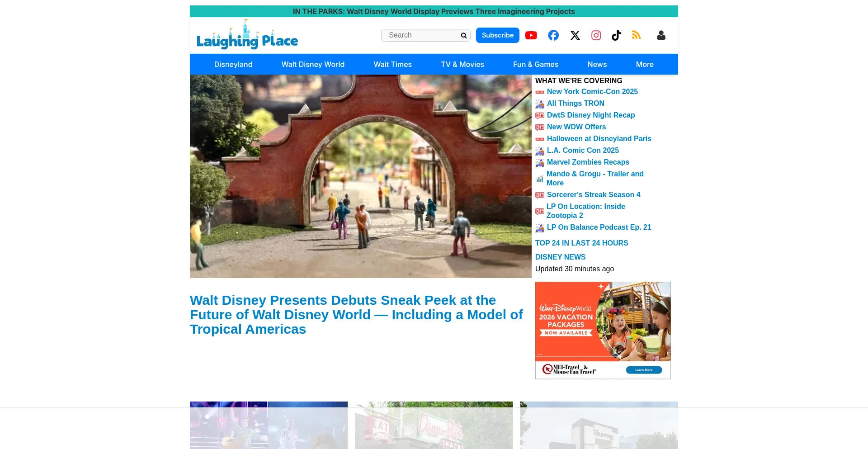Screen dimensions: 868x449
Task: Go to Wait Times in navigation
Action: (x=392, y=64)
